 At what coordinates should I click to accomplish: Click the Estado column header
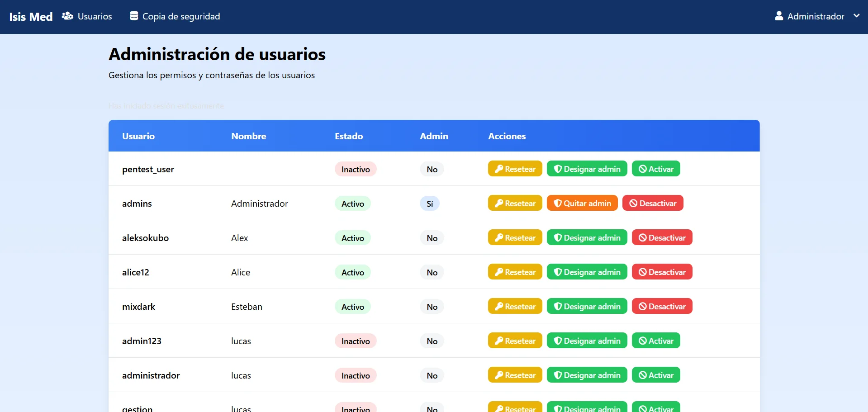click(349, 136)
